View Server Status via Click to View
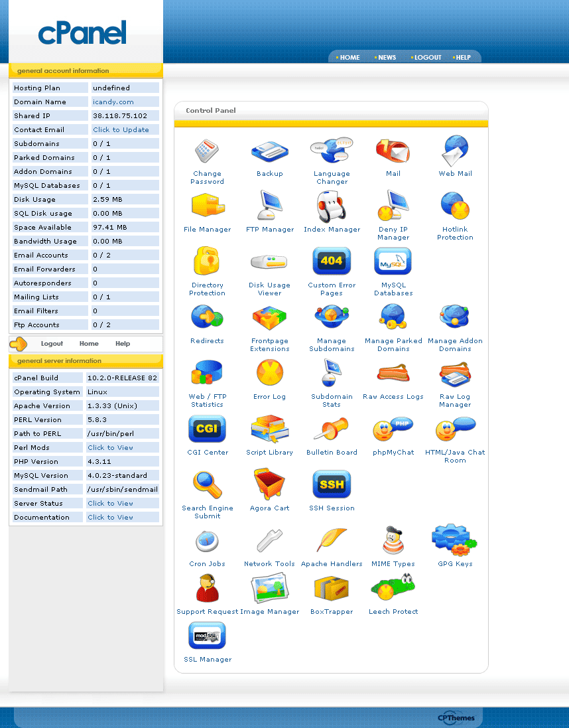Screen dimensions: 569x728 [x=111, y=504]
